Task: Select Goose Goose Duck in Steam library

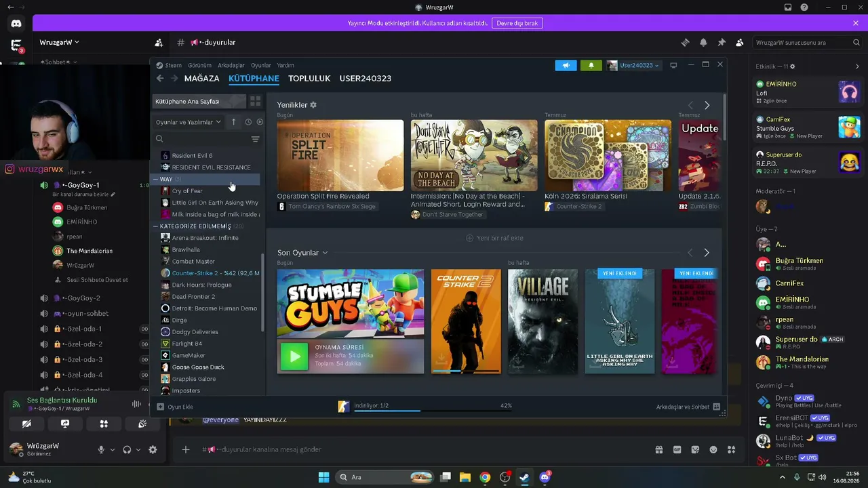Action: point(198,367)
